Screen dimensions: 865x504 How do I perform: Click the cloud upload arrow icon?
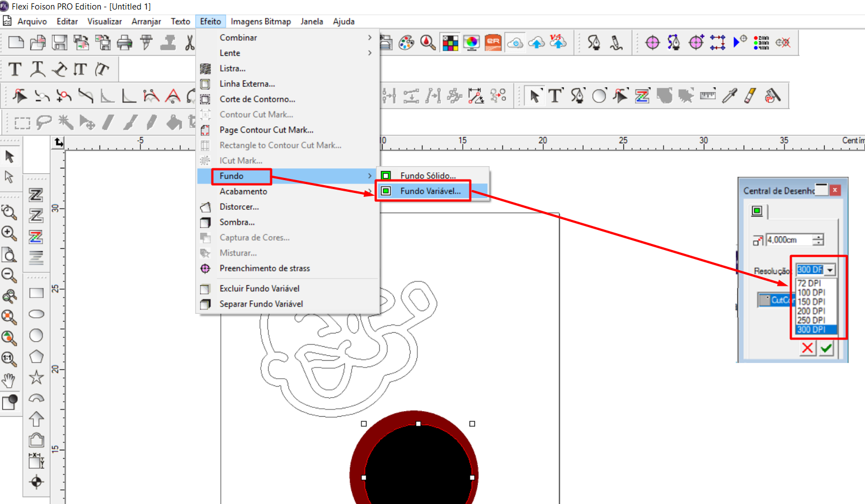[x=537, y=43]
